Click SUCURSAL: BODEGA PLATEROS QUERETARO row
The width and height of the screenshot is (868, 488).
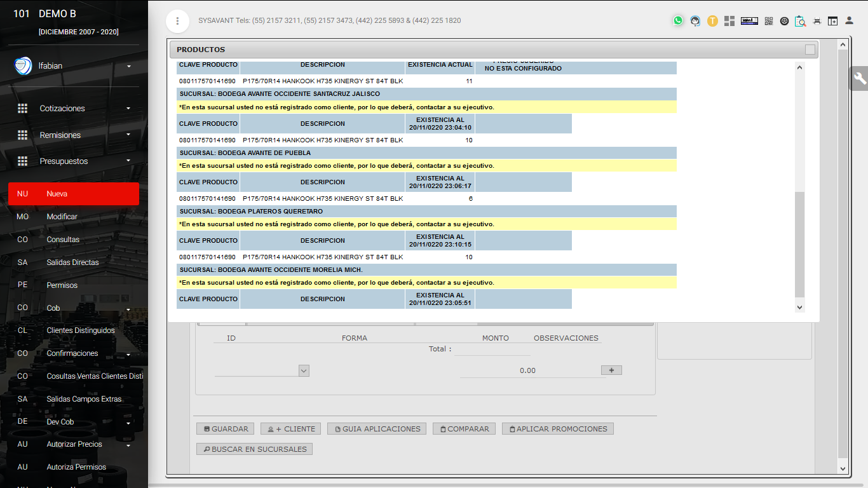point(426,212)
